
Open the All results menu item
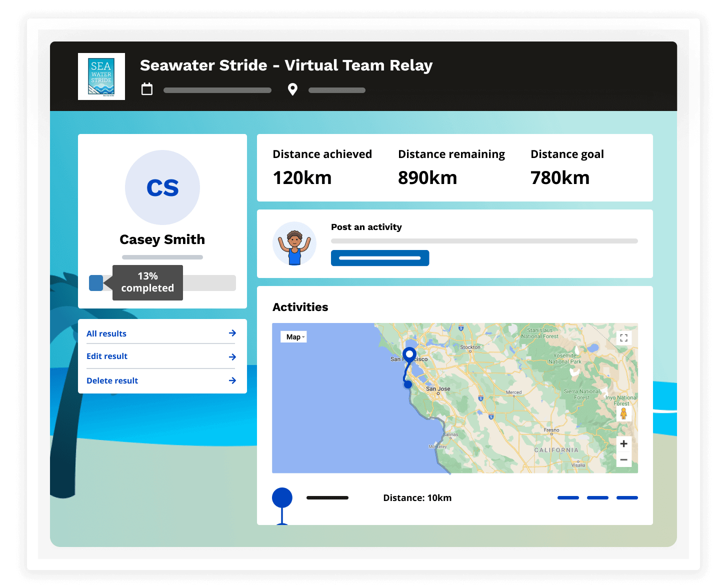point(106,333)
